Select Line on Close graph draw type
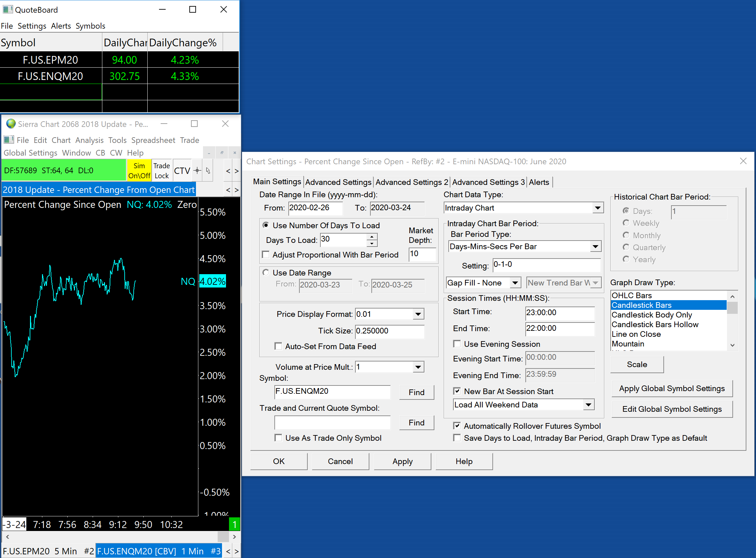The image size is (756, 558). pyautogui.click(x=636, y=334)
